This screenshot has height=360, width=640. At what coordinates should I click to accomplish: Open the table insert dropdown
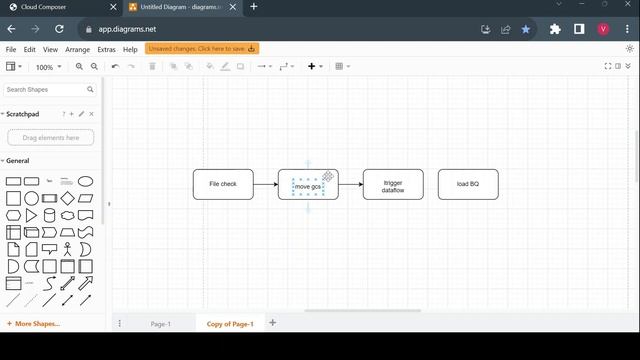(x=342, y=66)
